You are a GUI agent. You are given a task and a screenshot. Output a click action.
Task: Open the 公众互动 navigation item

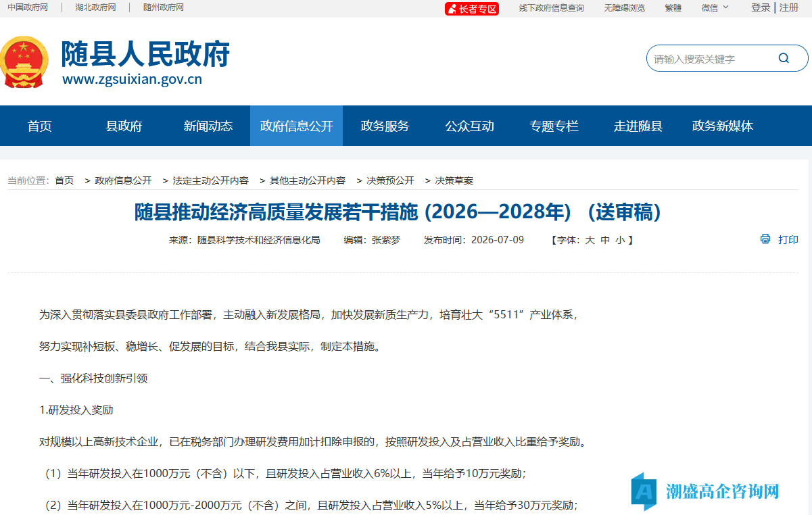(x=469, y=126)
